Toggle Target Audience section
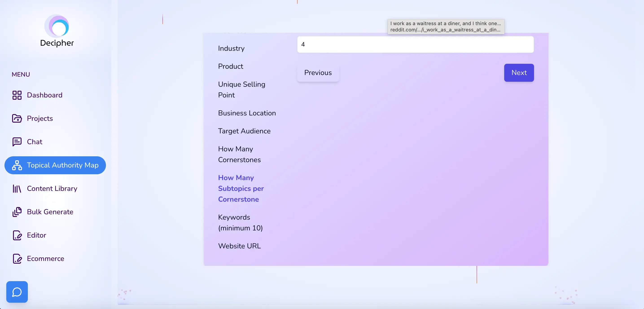This screenshot has width=644, height=309. (x=244, y=131)
